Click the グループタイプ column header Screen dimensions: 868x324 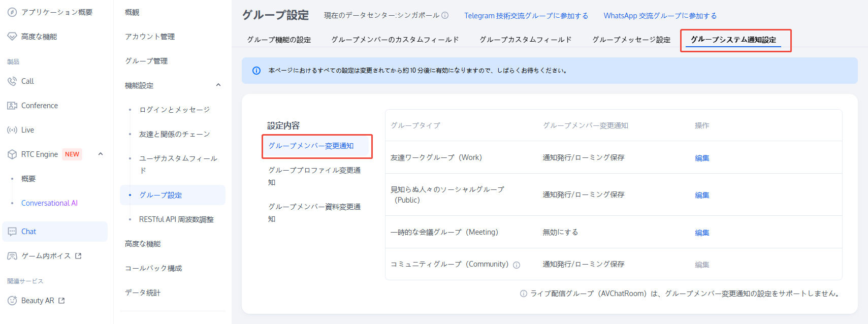coord(415,125)
